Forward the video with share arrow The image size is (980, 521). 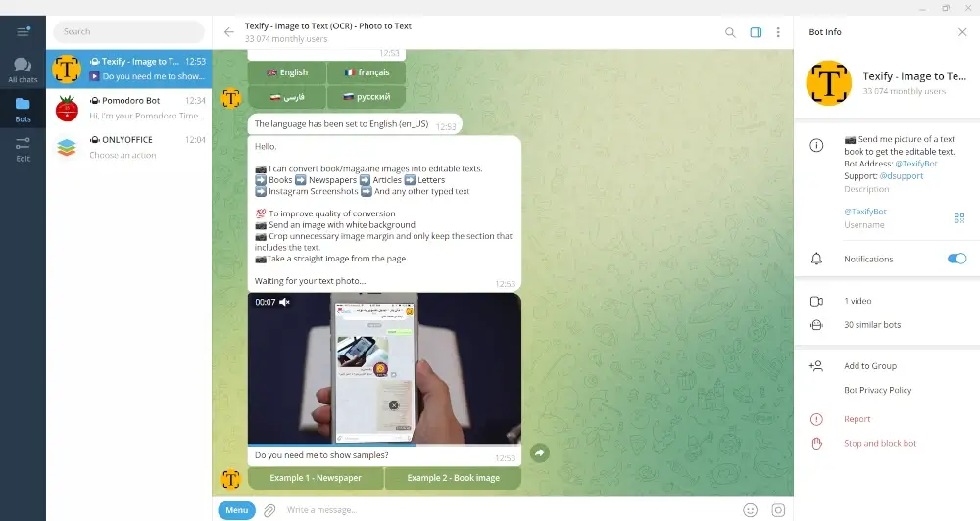point(540,452)
